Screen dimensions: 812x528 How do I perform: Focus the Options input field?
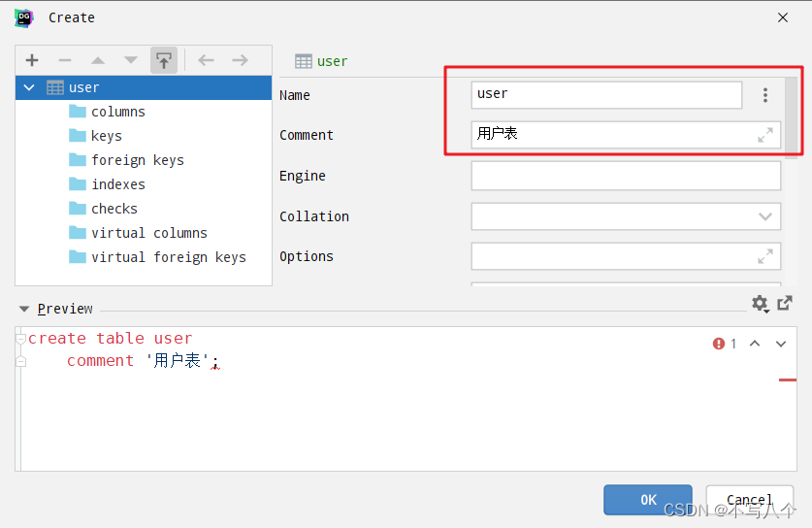click(x=626, y=256)
